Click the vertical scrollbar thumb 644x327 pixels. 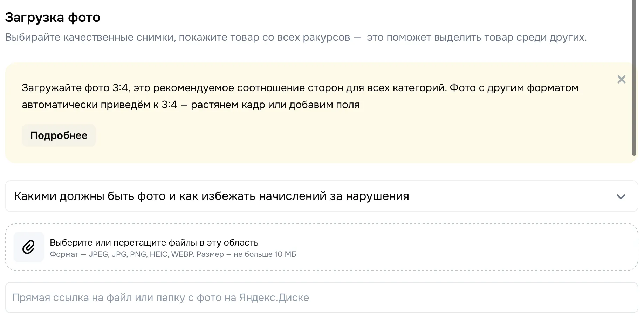[x=634, y=77]
